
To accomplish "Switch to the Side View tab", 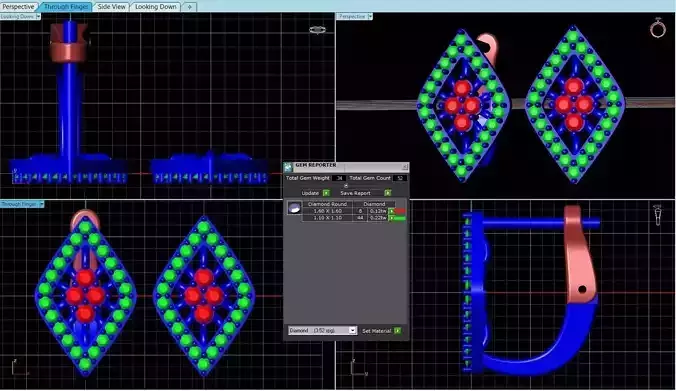I will click(111, 6).
